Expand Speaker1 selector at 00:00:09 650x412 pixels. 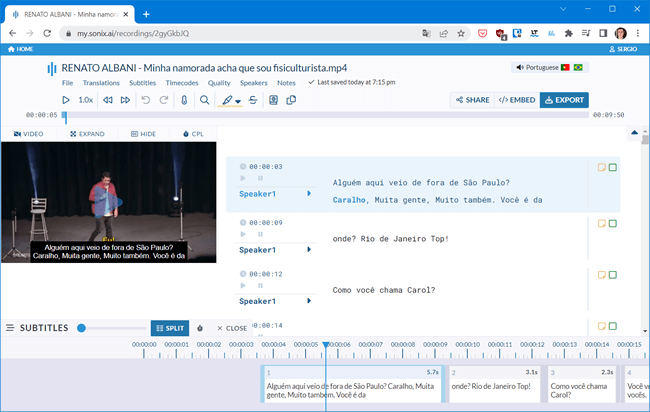click(x=308, y=249)
